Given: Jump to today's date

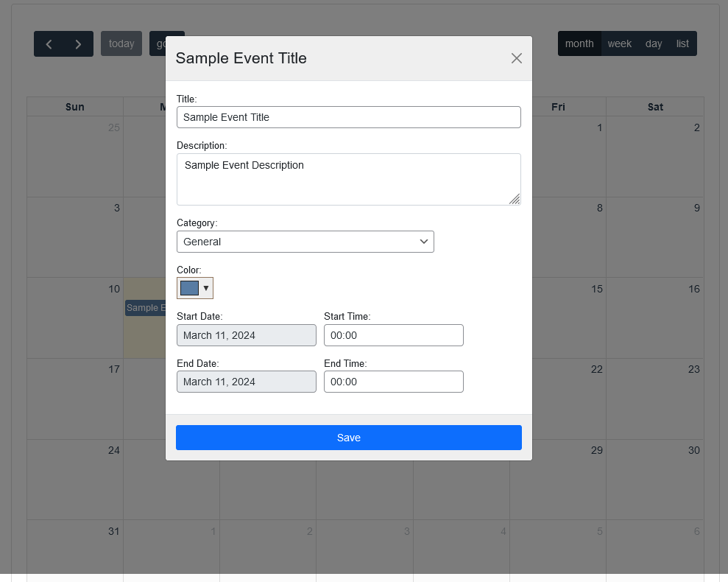Looking at the screenshot, I should click(x=121, y=43).
